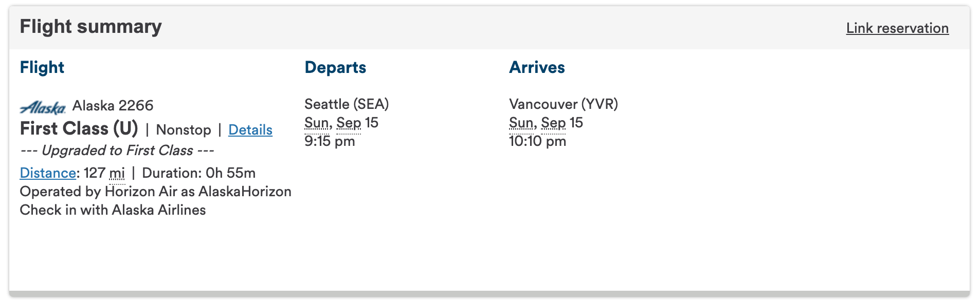The width and height of the screenshot is (980, 301).
Task: Click the Link reservation link
Action: pyautogui.click(x=897, y=28)
